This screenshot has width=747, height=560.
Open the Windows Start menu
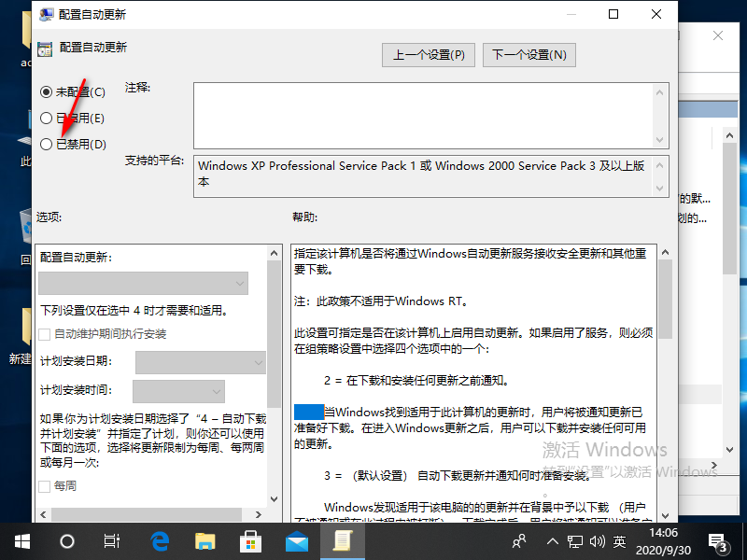click(x=21, y=540)
